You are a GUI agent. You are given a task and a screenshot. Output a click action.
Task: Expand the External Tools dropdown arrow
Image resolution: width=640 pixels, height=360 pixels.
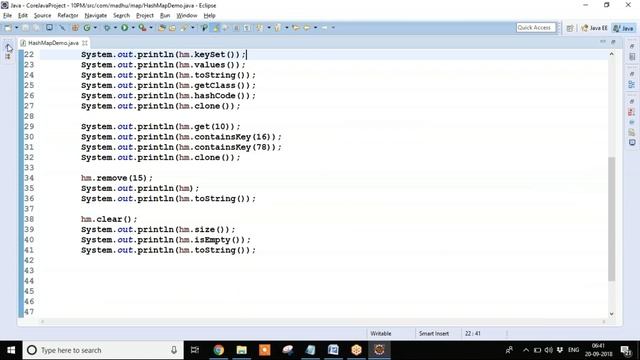(151, 28)
